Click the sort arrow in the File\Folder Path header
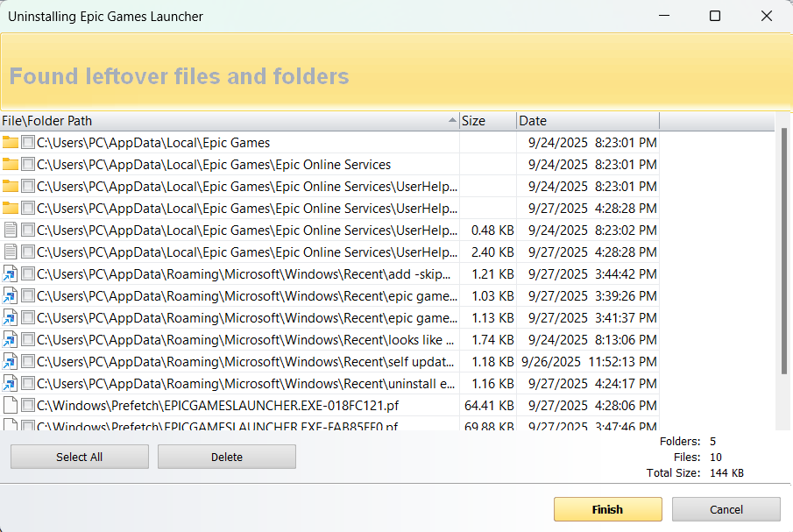This screenshot has height=532, width=793. (452, 121)
